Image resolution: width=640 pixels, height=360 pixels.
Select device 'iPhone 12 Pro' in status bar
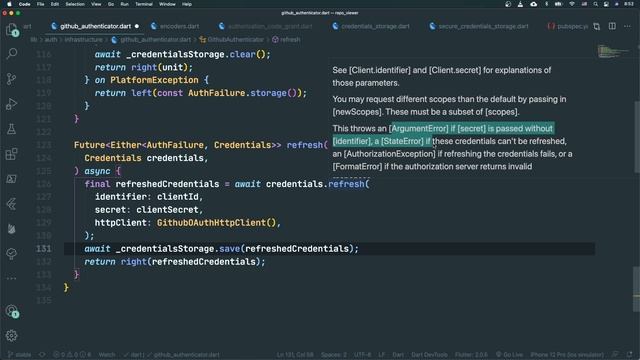tap(567, 355)
